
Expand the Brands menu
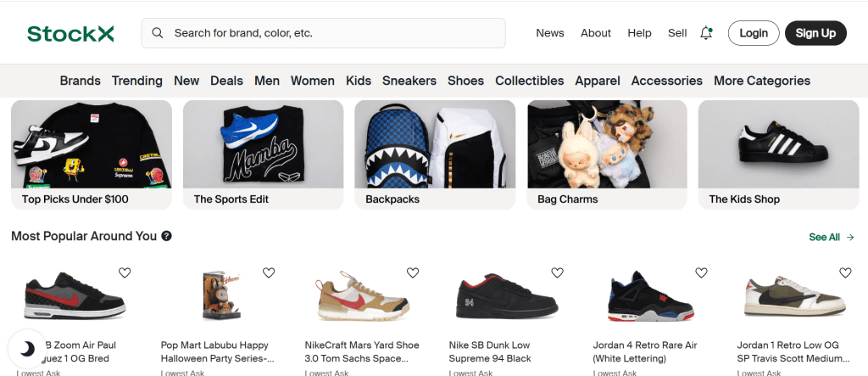point(80,81)
